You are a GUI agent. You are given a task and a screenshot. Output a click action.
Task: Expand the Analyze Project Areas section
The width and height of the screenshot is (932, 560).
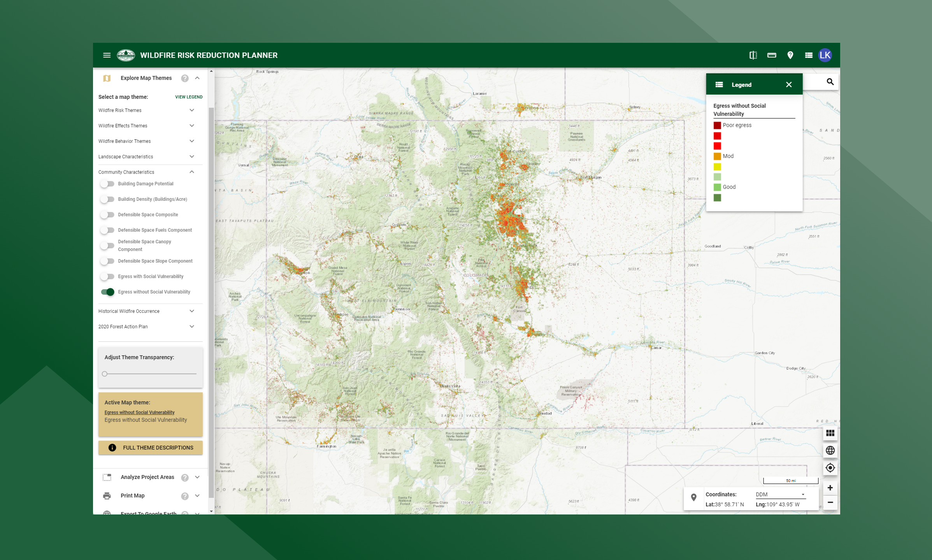tap(197, 477)
